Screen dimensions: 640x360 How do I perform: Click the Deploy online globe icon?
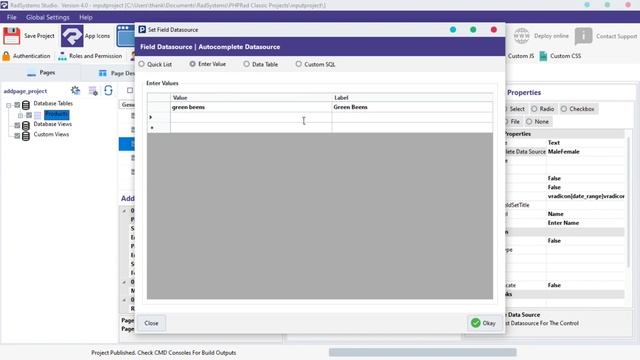[x=521, y=36]
